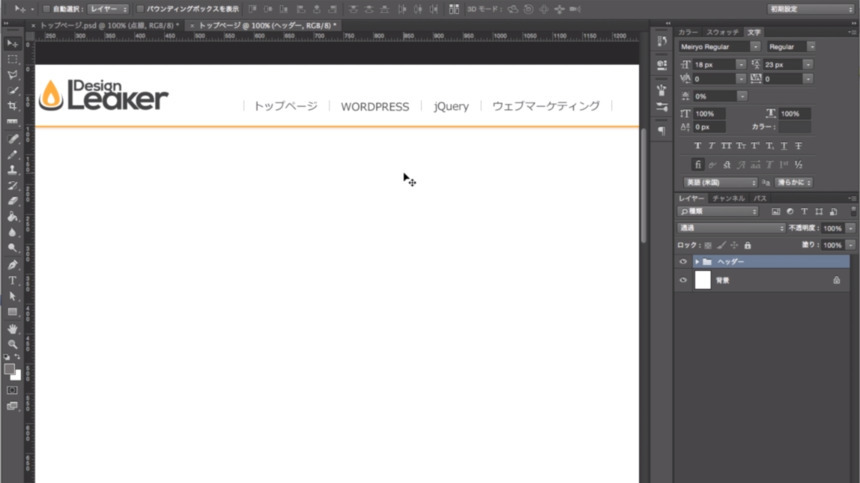Open Paragraph panel icon in the dock
The height and width of the screenshot is (483, 860).
point(661,130)
